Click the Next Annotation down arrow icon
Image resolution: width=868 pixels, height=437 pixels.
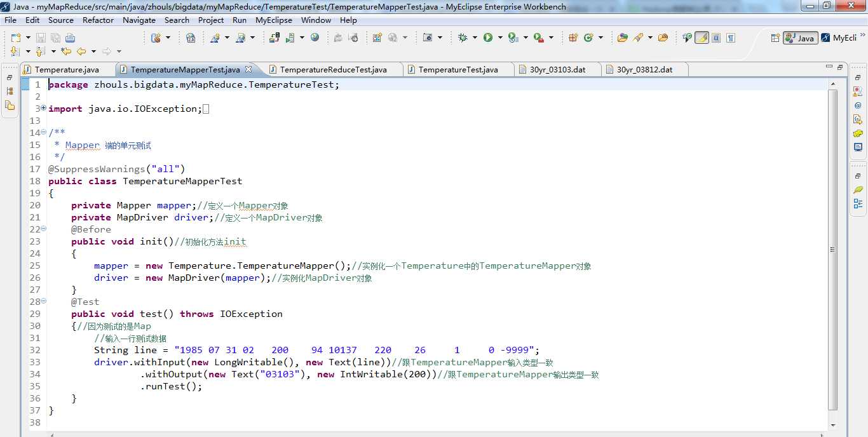16,51
